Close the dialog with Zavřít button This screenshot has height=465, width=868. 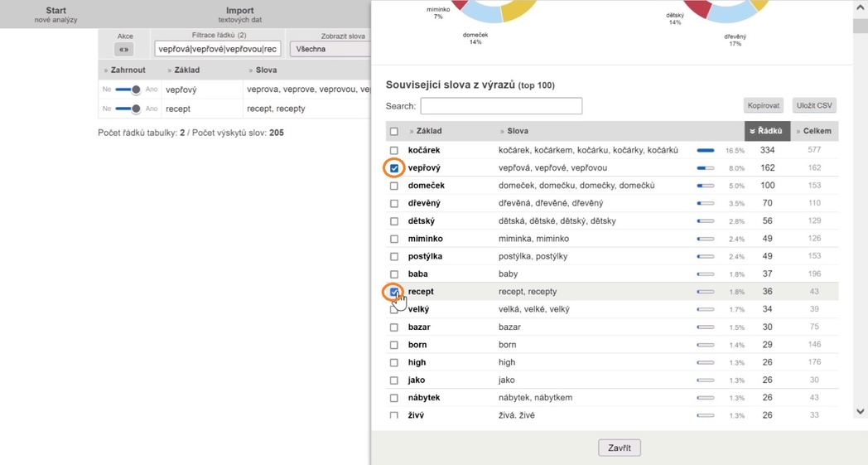pos(620,448)
